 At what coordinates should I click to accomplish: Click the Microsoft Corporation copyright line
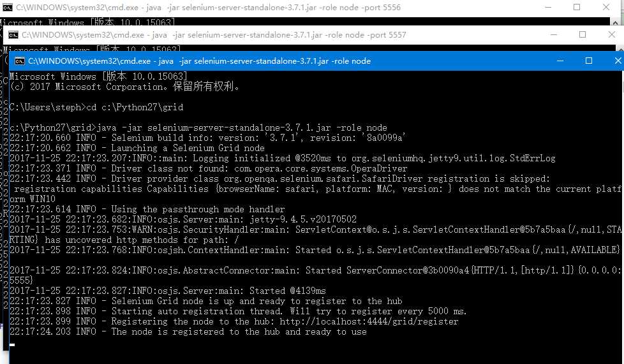pyautogui.click(x=124, y=87)
